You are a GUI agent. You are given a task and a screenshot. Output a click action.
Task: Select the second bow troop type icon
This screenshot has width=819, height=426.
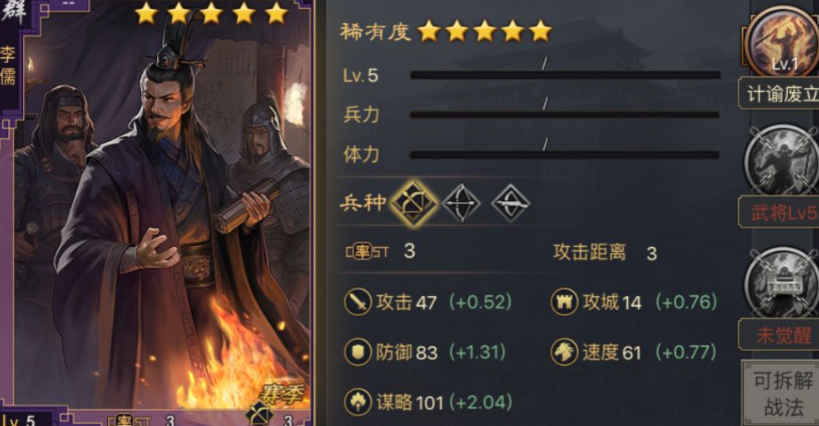(x=461, y=203)
